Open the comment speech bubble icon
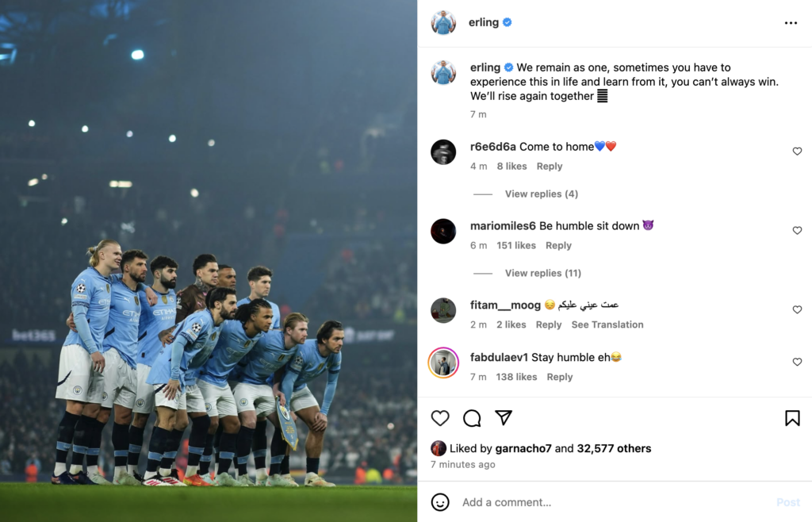 pos(472,418)
